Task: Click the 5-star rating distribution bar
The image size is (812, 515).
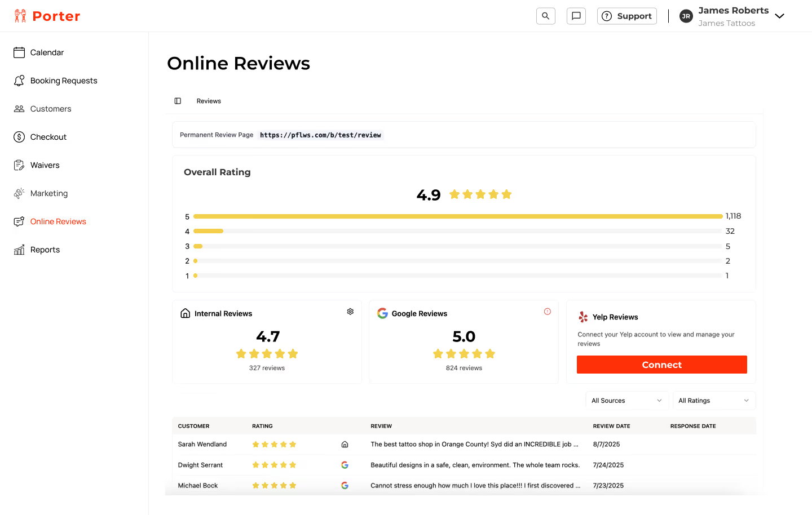Action: 457,216
